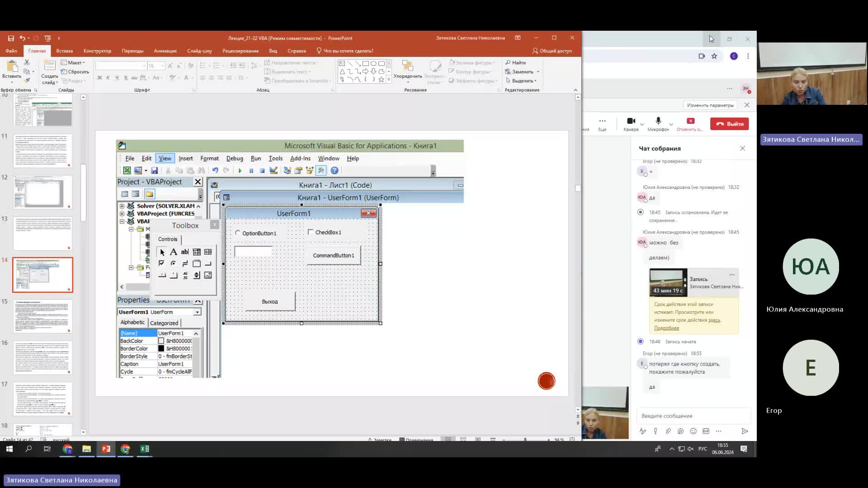Expand the shapes gallery more arrow
The image size is (868, 488).
(388, 80)
